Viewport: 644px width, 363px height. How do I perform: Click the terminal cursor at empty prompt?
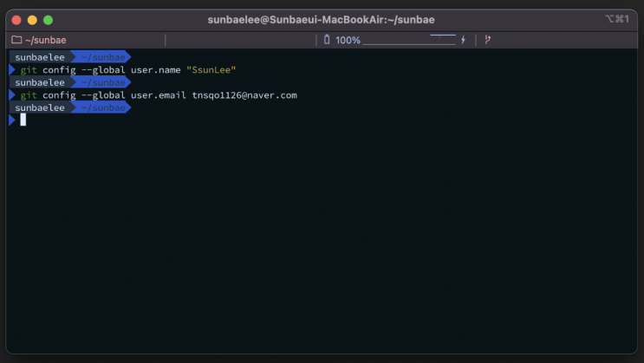(x=23, y=120)
